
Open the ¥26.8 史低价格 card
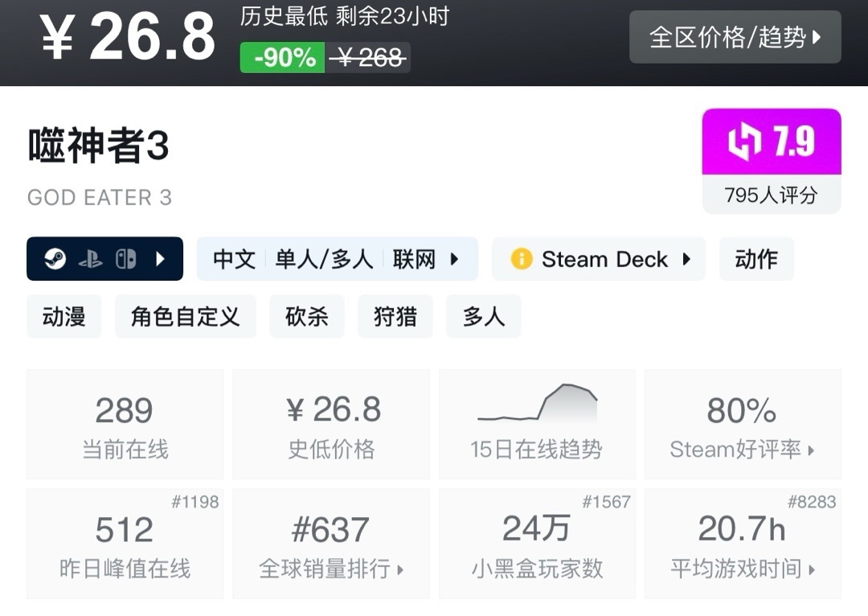[331, 425]
